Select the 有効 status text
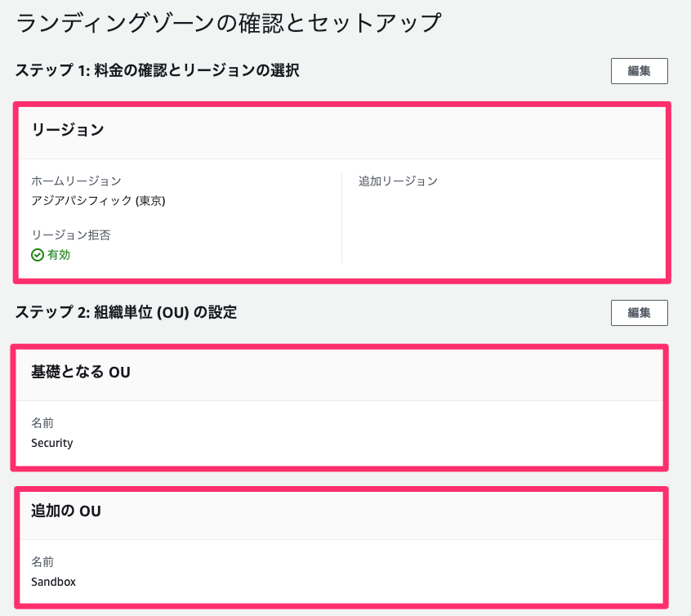The image size is (691, 616). point(59,255)
